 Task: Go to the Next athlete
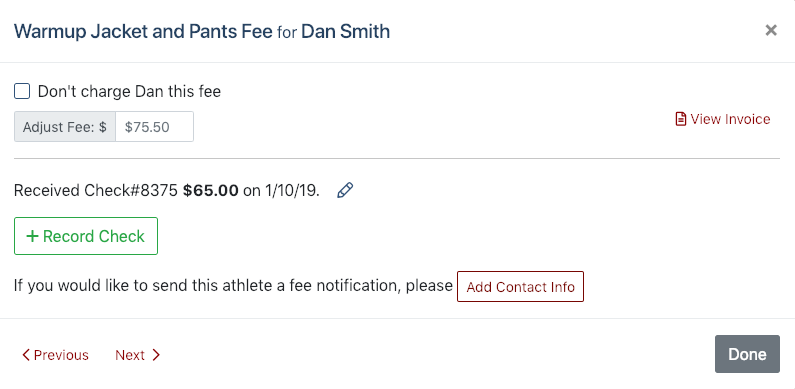137,355
